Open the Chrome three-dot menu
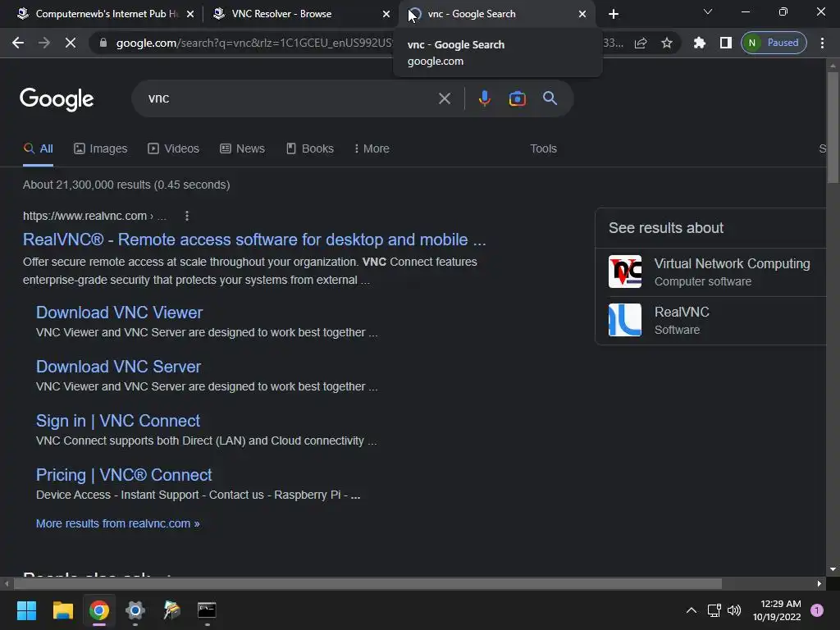The width and height of the screenshot is (840, 630). click(822, 43)
